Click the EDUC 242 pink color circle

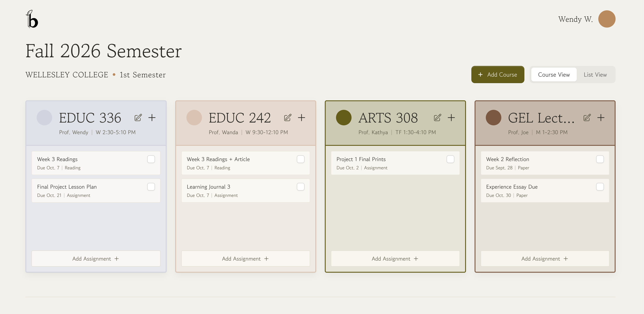click(x=194, y=118)
